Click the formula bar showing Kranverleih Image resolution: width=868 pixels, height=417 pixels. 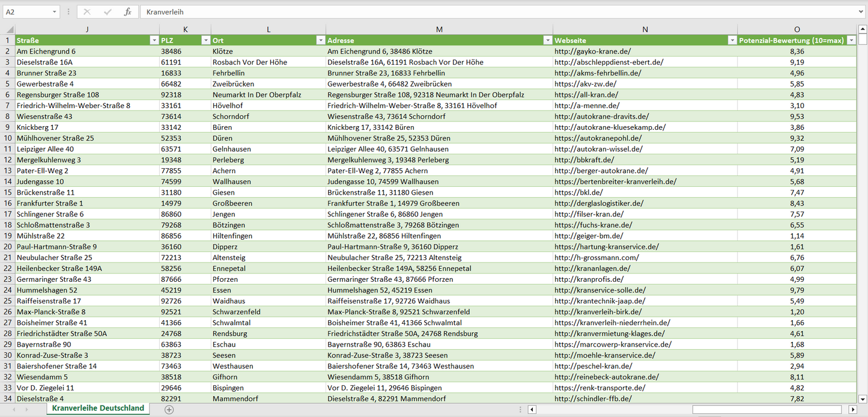pyautogui.click(x=481, y=12)
